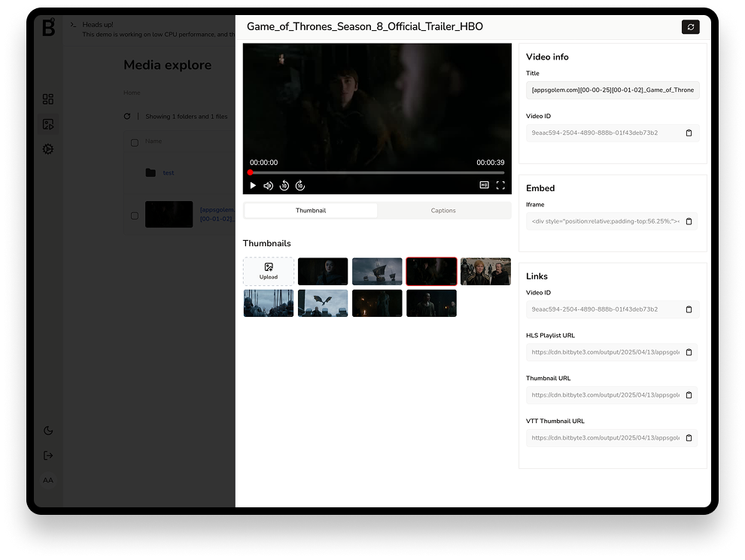Copy the Video ID to clipboard
Viewport: 745px width, 560px height.
coord(689,132)
